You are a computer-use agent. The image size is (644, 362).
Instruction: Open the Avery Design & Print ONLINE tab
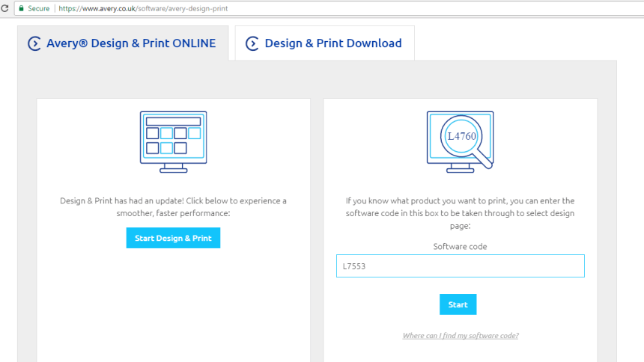123,43
